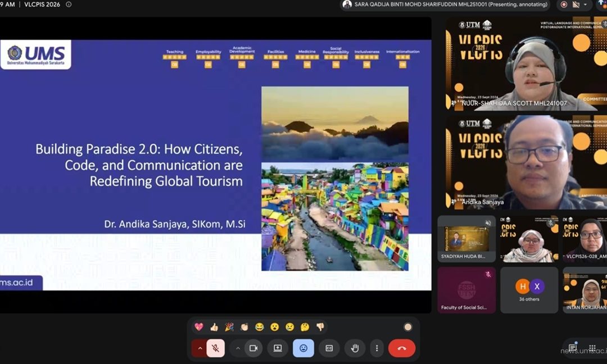Select the VLCPIS26-028 participant tile

(x=585, y=239)
